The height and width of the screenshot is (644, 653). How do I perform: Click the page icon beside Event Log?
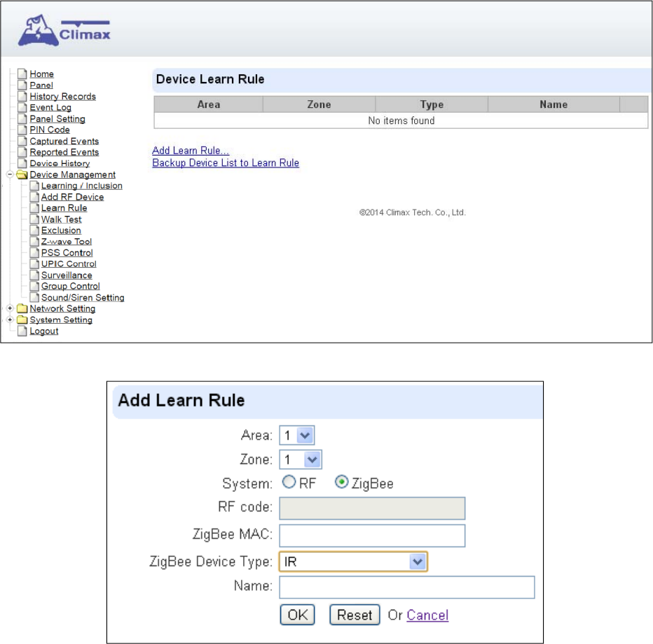[22, 107]
